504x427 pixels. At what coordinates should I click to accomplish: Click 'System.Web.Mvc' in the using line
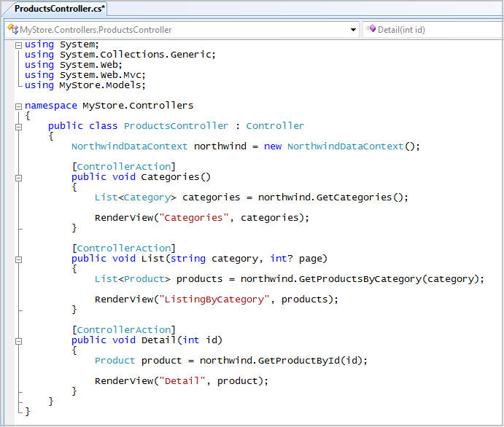(x=101, y=75)
